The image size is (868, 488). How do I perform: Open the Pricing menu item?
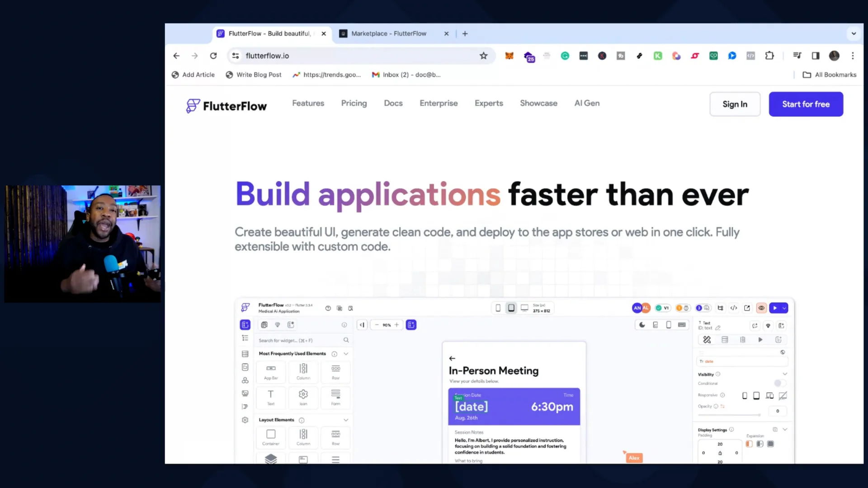tap(354, 103)
